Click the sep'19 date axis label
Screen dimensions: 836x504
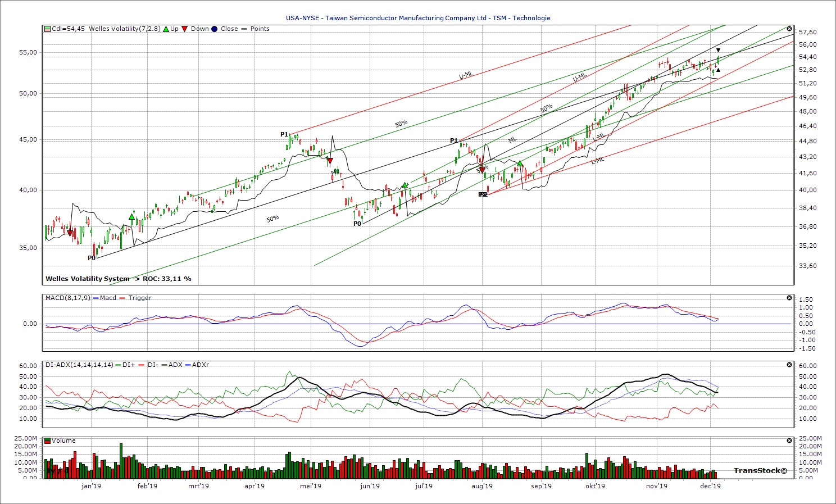tap(542, 486)
